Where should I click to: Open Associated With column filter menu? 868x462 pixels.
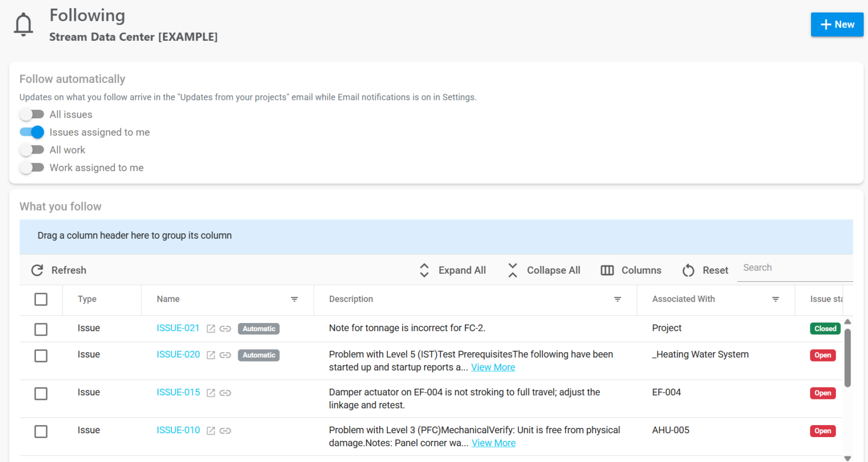tap(776, 299)
